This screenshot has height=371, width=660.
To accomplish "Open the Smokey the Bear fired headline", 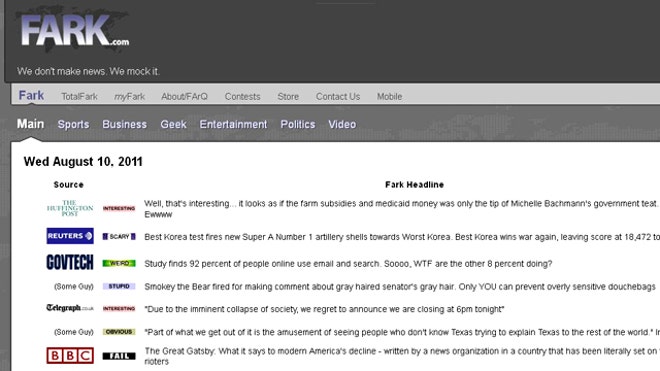I will pos(400,286).
